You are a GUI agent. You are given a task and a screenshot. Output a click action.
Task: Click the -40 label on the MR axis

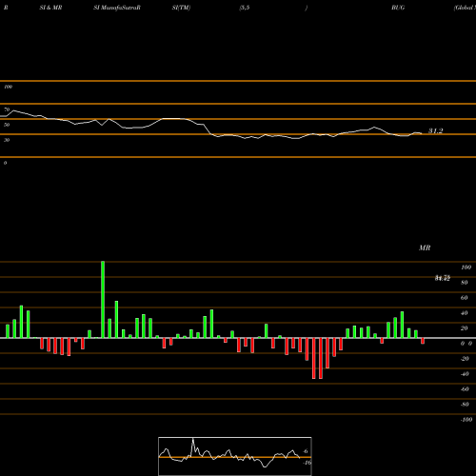click(x=465, y=374)
